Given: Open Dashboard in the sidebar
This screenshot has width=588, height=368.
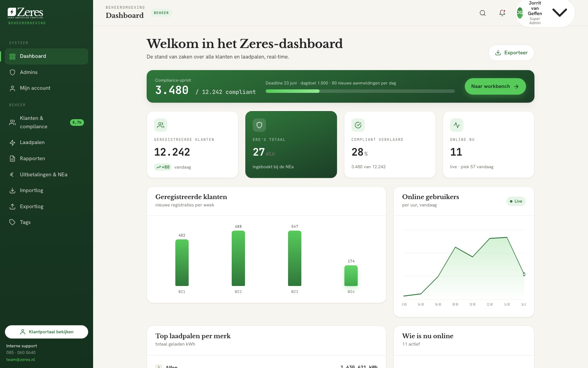Looking at the screenshot, I should pos(47,56).
